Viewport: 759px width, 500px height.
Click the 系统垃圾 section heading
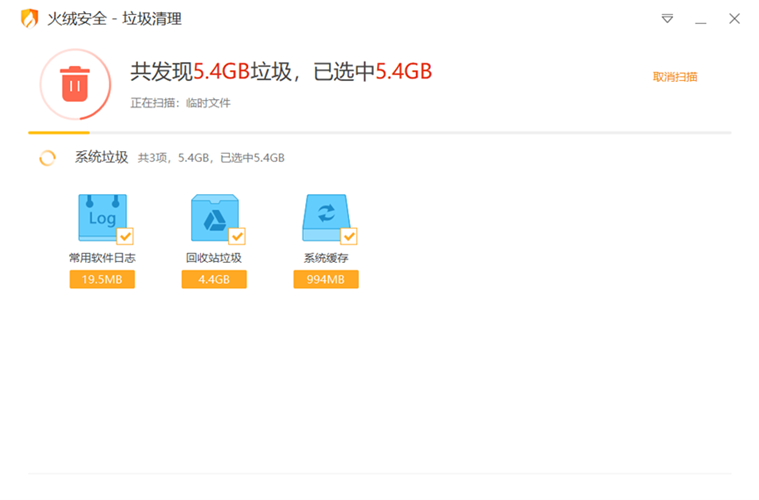click(101, 157)
